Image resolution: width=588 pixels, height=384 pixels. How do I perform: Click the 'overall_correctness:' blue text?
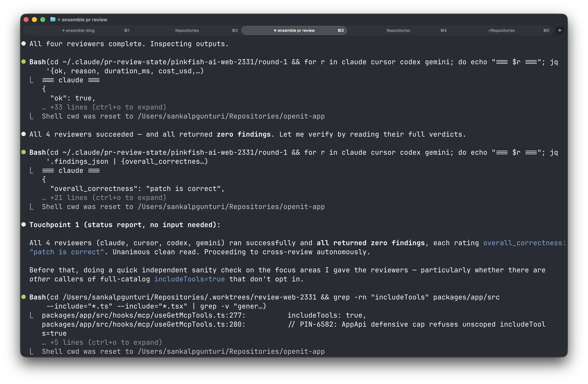point(524,243)
